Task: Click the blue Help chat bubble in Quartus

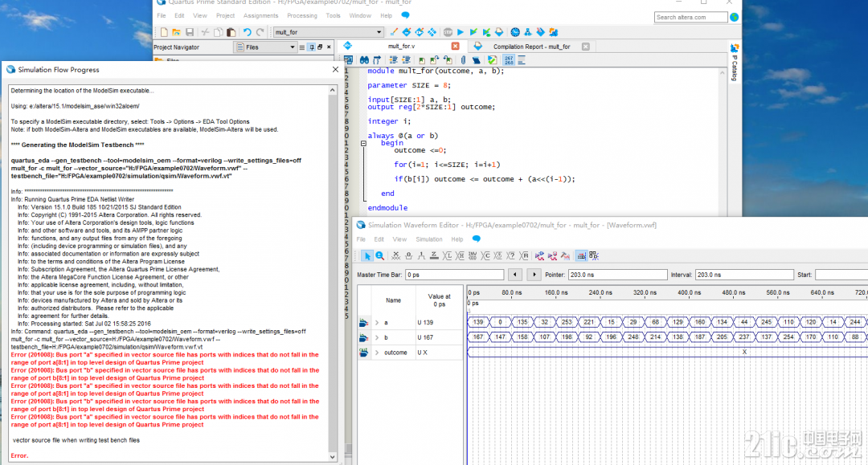Action: point(405,15)
